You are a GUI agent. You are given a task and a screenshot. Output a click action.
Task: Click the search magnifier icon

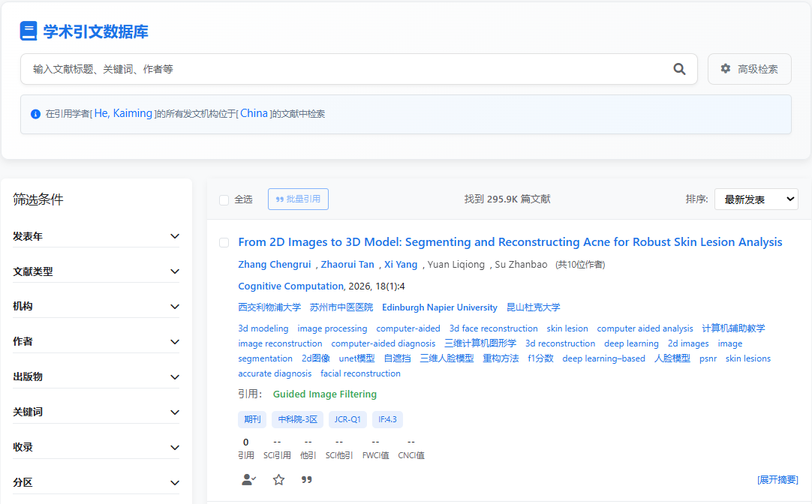tap(679, 69)
